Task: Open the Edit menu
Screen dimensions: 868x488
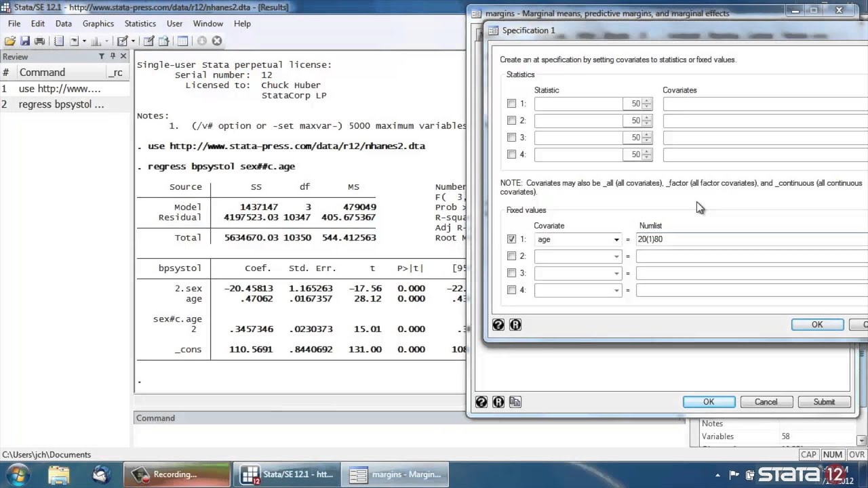Action: pos(38,23)
